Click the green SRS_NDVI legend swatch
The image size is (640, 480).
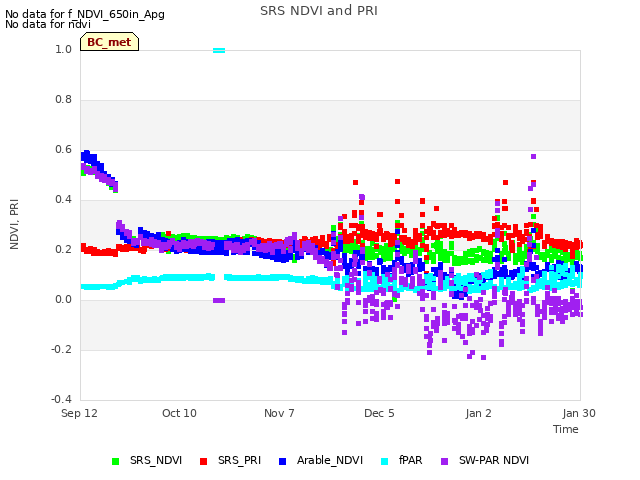(116, 461)
